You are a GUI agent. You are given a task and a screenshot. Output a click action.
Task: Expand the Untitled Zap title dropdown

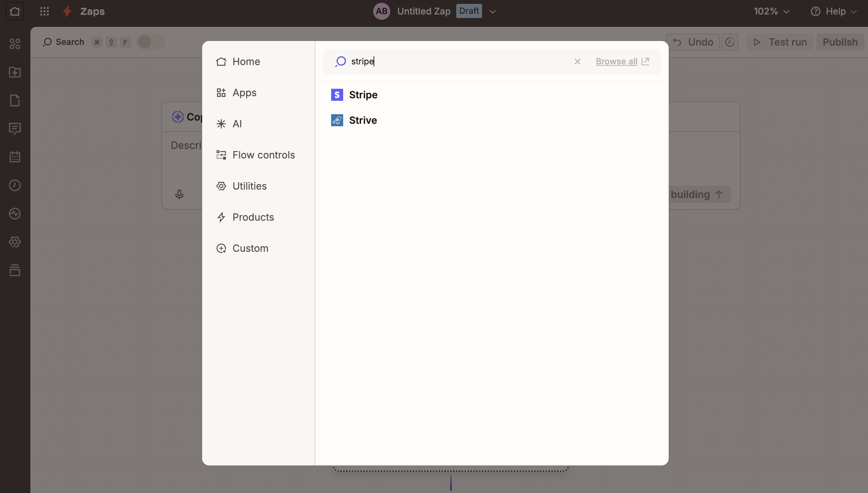click(493, 12)
